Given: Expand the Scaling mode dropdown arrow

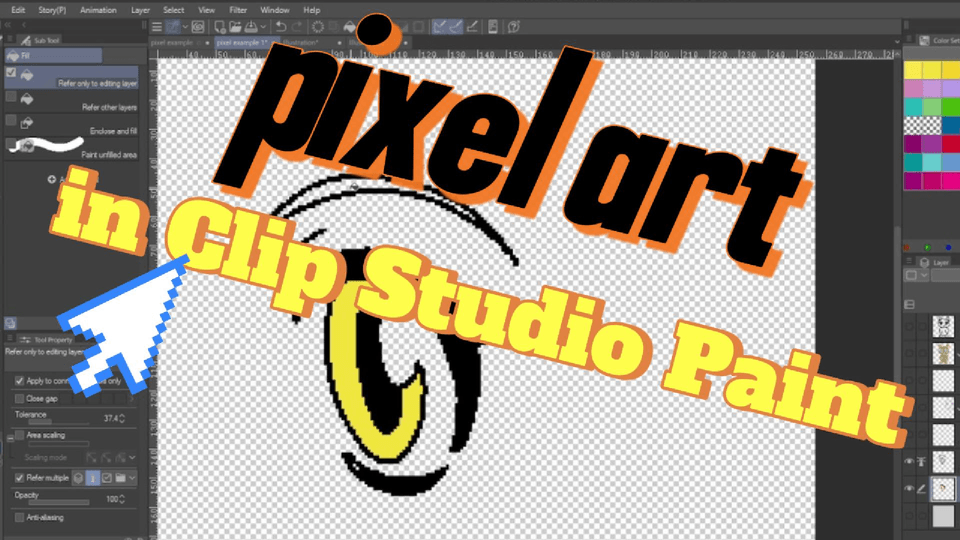Looking at the screenshot, I should (x=132, y=457).
